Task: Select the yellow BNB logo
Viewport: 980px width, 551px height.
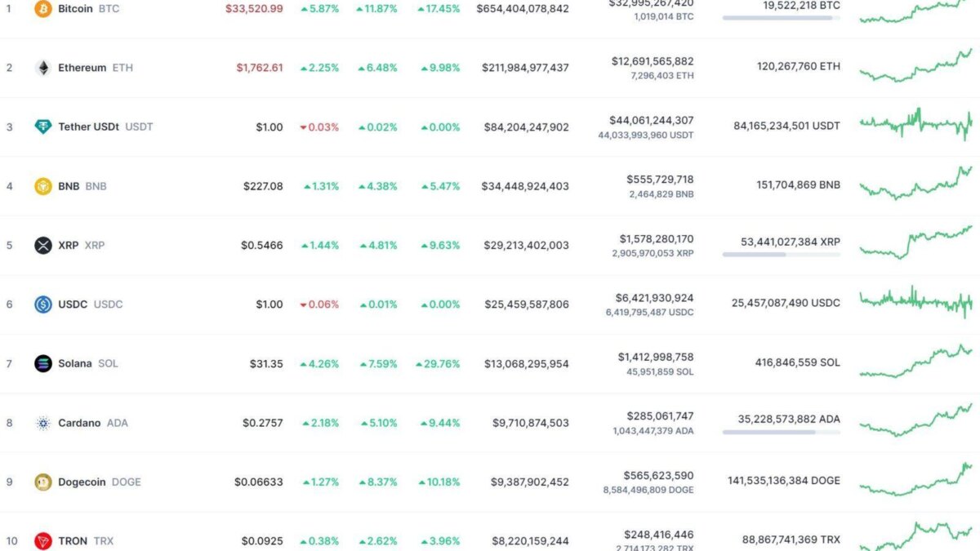Action: pyautogui.click(x=43, y=186)
